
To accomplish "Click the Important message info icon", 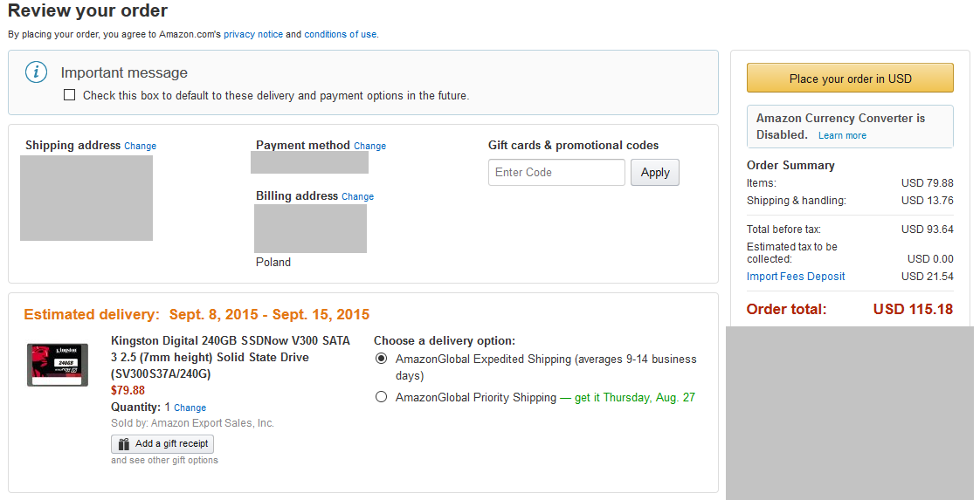I will (x=37, y=72).
